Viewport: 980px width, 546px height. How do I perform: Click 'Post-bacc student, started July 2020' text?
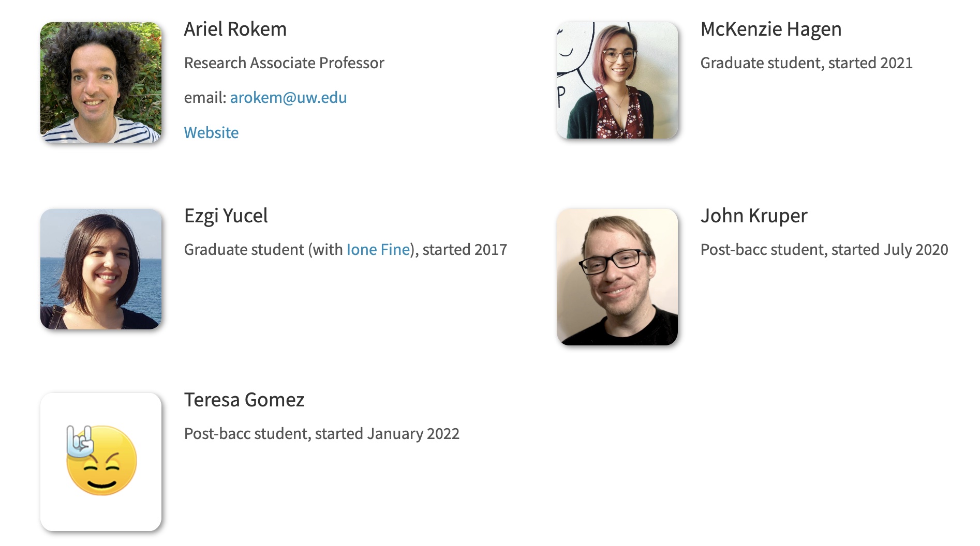(824, 250)
